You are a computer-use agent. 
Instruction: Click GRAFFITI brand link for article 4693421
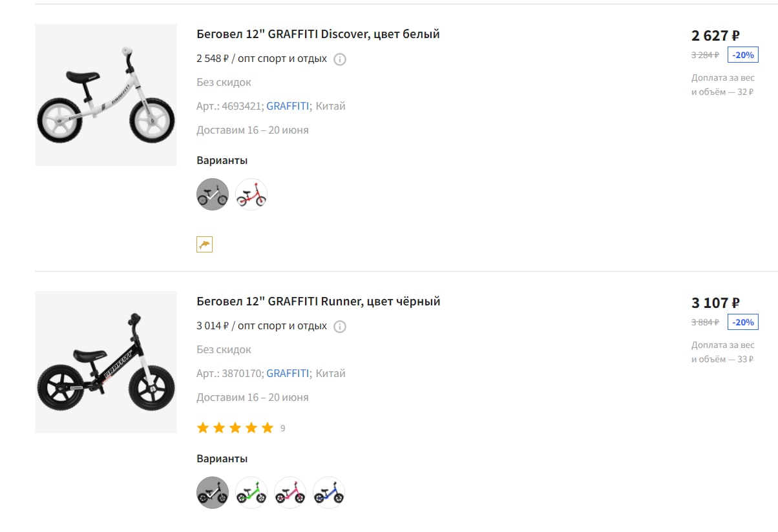(288, 107)
